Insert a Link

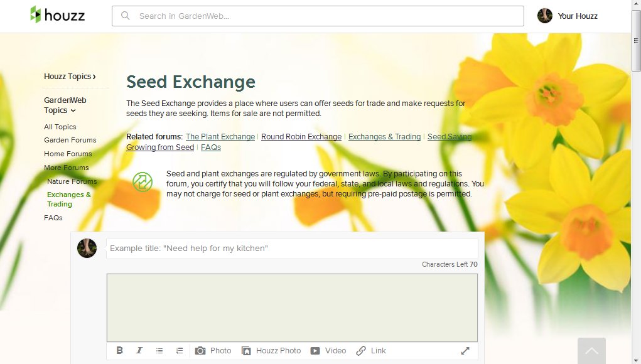371,351
